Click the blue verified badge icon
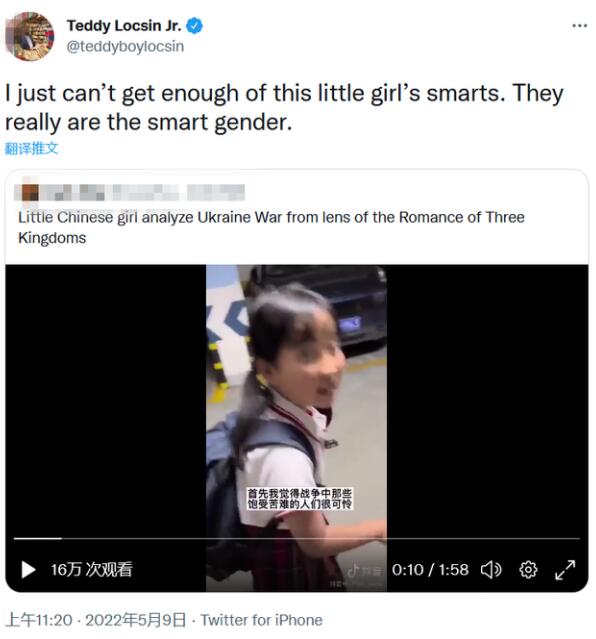This screenshot has width=596, height=639. tap(194, 26)
